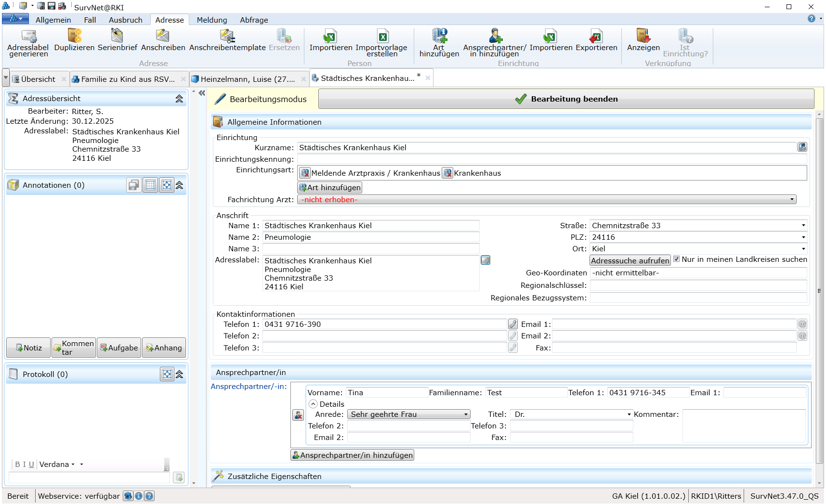Viewport: 826px width, 504px height.
Task: Collapse the Adressübersicht panel
Action: 179,99
